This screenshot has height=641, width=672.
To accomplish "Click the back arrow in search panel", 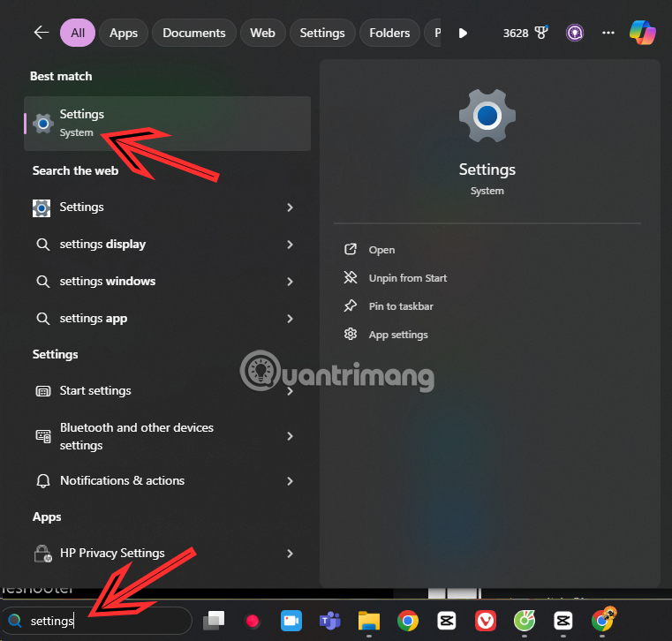I will (42, 33).
